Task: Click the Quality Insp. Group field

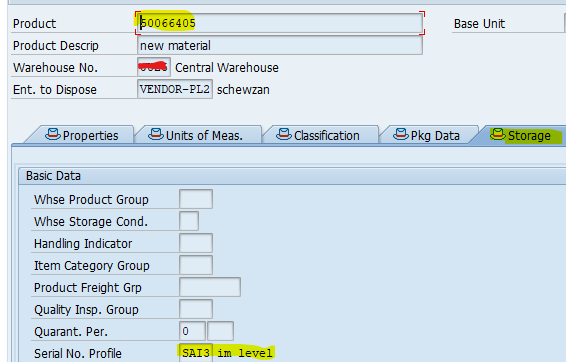Action: (x=196, y=309)
